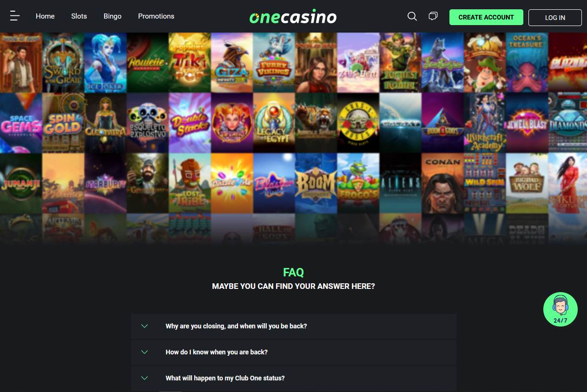Go to the Home menu item
The width and height of the screenshot is (587, 392).
[x=45, y=16]
